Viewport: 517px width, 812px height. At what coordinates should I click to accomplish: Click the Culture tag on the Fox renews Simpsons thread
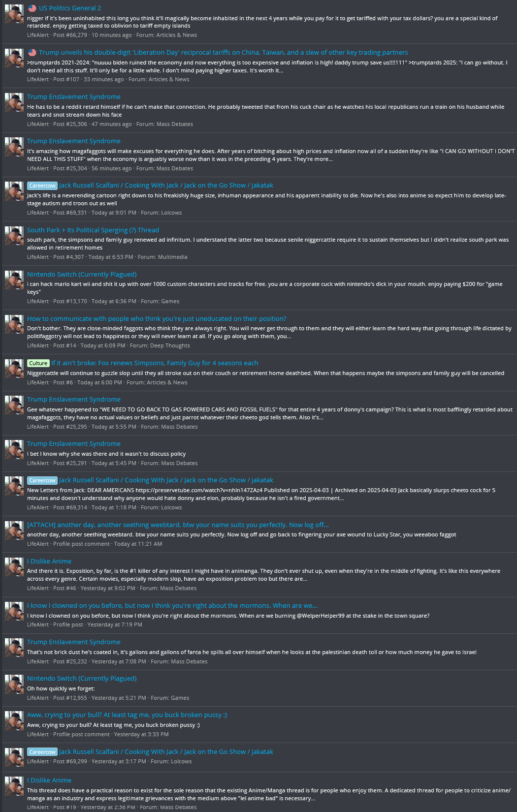[38, 363]
